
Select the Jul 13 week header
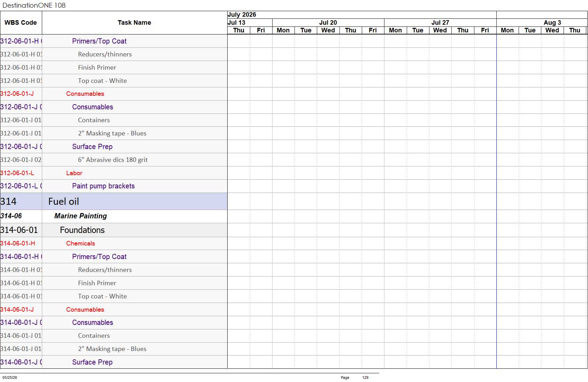coord(250,23)
